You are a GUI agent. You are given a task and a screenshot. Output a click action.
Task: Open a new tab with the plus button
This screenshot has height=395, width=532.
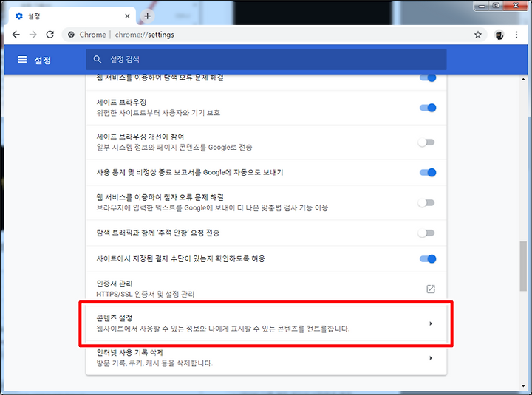pyautogui.click(x=147, y=16)
